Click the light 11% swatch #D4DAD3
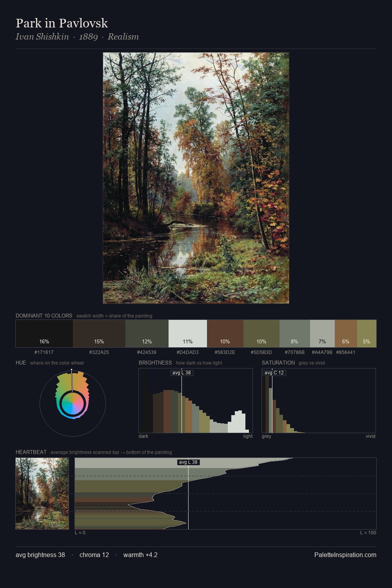Screen dimensions: 392x588 click(188, 334)
